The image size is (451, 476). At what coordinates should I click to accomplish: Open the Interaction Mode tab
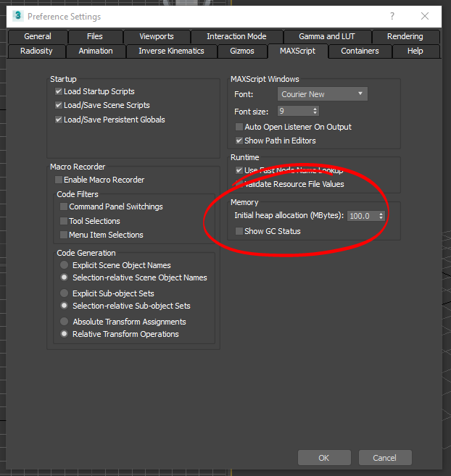coord(236,36)
